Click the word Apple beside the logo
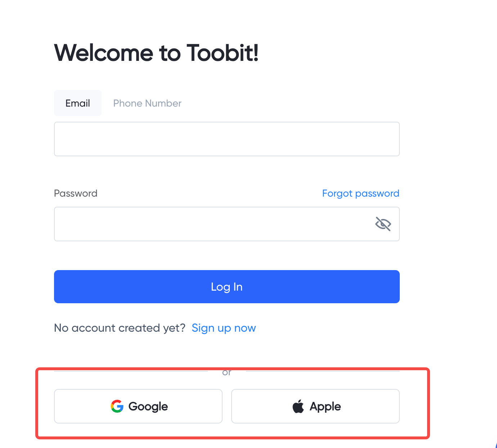 [x=325, y=407]
